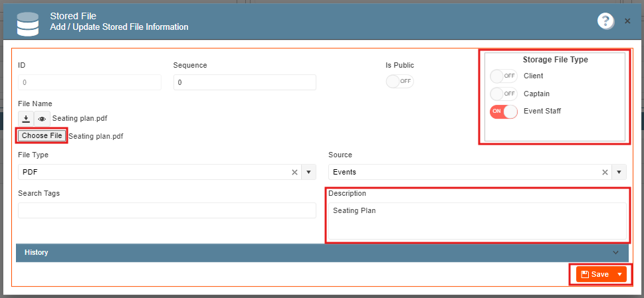This screenshot has width=644, height=298.
Task: Turn off the Event Staff toggle
Action: coord(504,112)
